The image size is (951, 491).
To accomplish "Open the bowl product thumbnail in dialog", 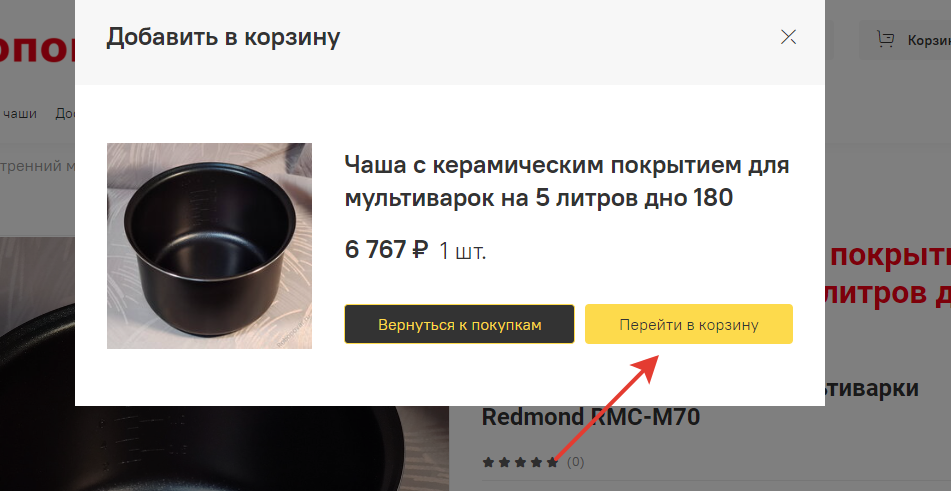I will (209, 246).
